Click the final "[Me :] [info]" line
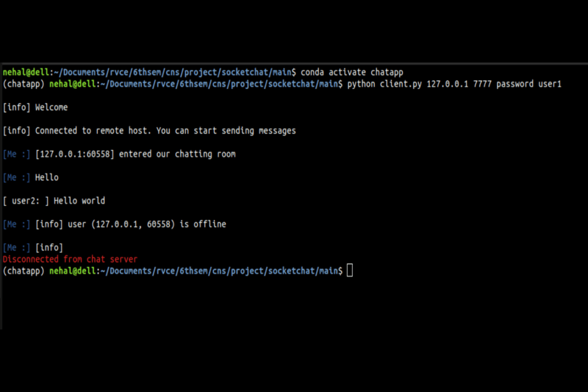This screenshot has height=392, width=588. click(x=33, y=247)
